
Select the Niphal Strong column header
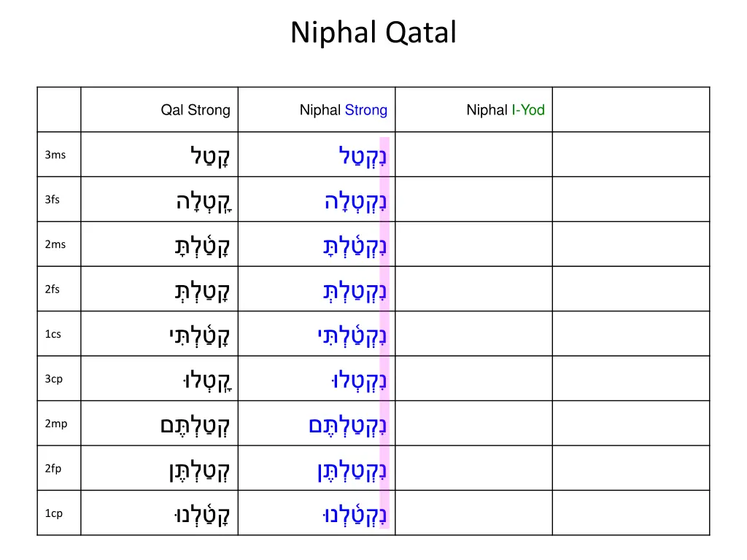pos(343,110)
